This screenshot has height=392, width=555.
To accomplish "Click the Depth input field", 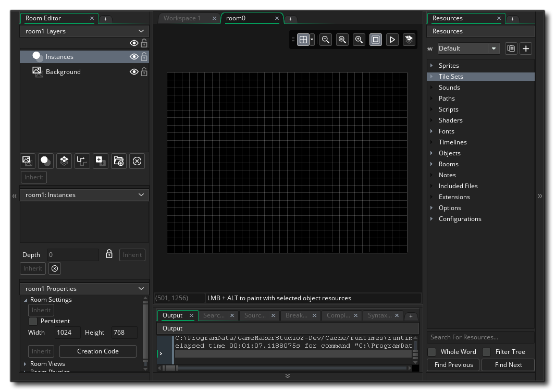I will point(72,255).
